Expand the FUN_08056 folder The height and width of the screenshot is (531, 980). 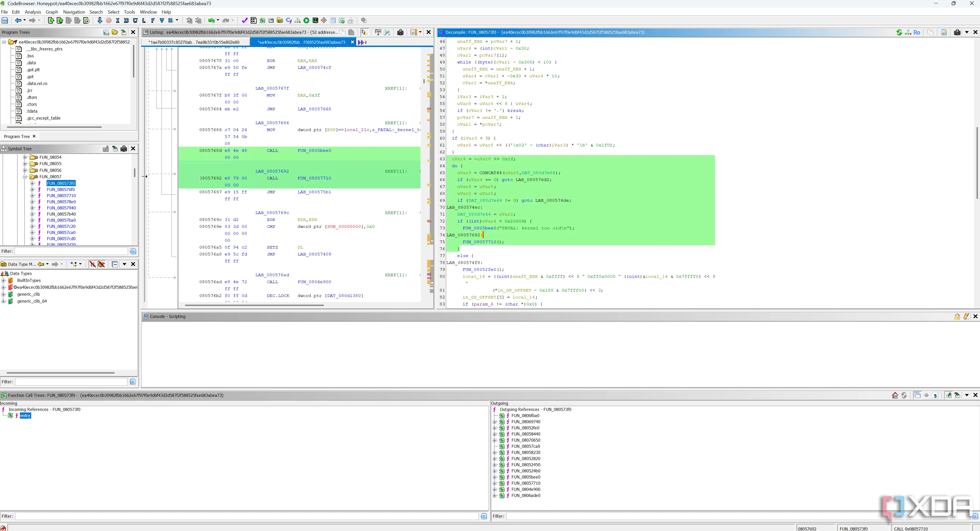click(25, 170)
